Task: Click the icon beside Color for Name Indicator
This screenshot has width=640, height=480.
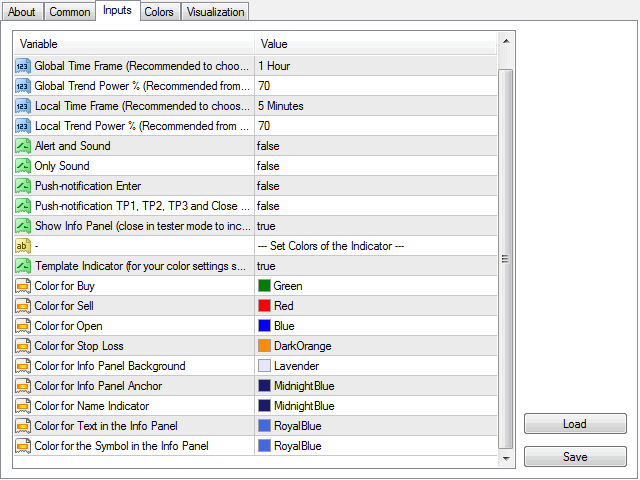Action: pyautogui.click(x=23, y=406)
